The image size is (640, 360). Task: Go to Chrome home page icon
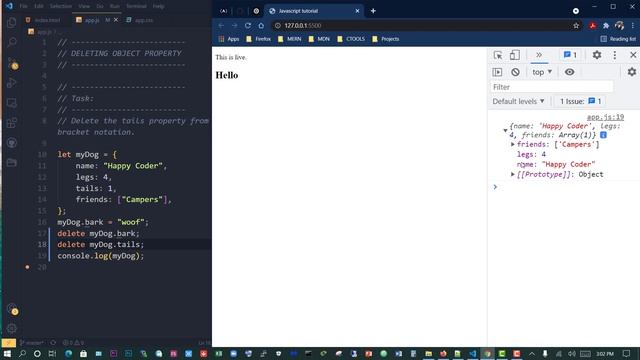point(261,25)
